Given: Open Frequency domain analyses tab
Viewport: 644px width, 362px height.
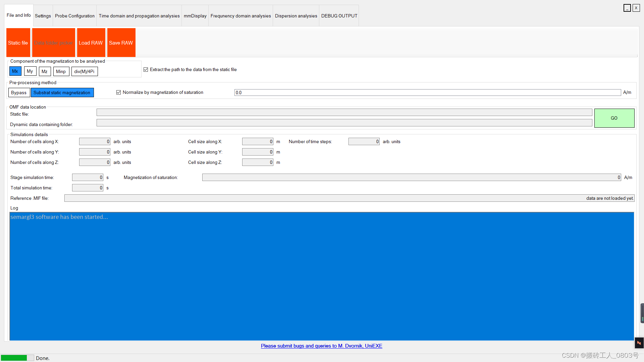Looking at the screenshot, I should [241, 16].
